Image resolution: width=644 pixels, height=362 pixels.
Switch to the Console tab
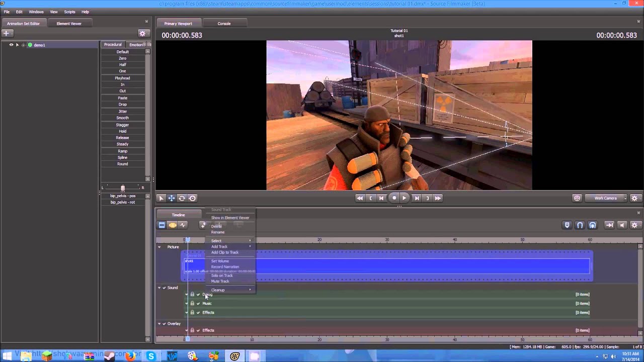[224, 24]
